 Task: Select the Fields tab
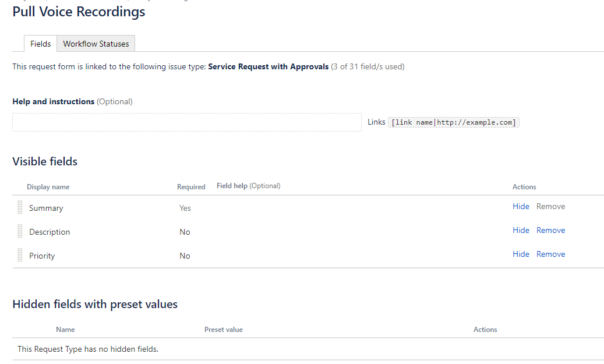point(40,44)
